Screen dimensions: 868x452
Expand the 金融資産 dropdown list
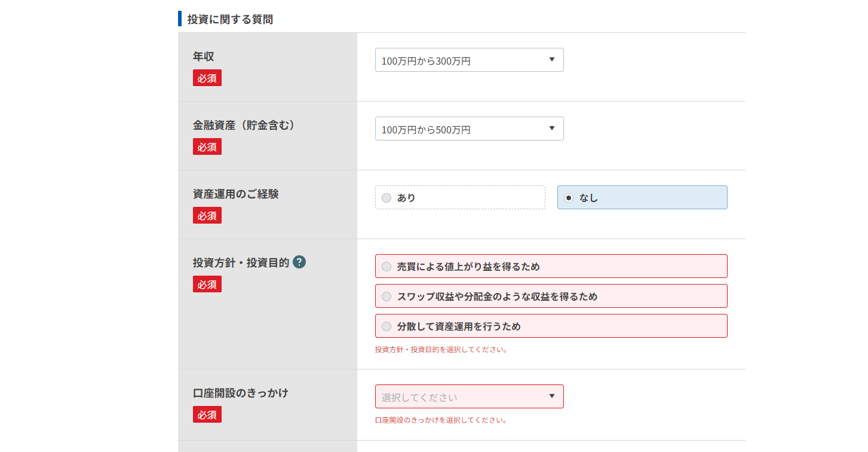[x=469, y=129]
